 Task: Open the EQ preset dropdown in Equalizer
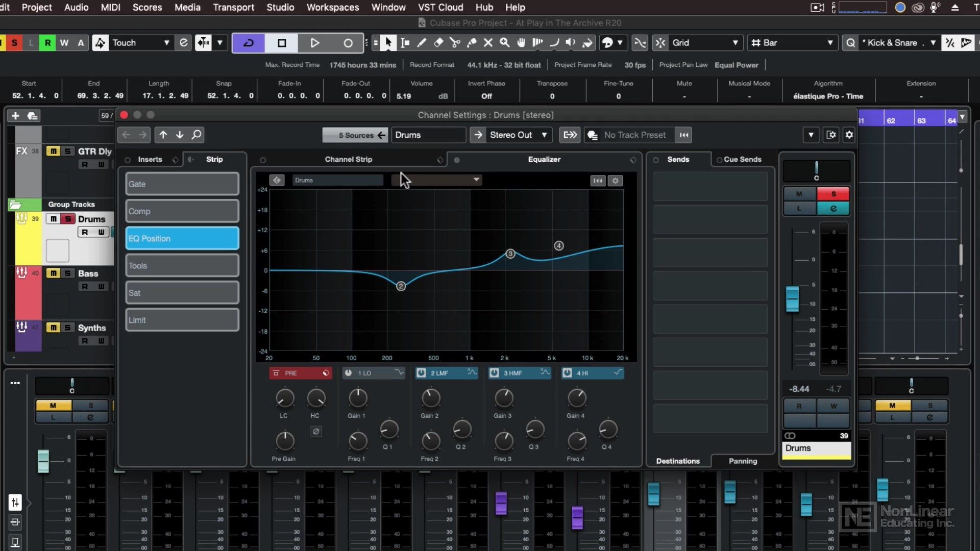(436, 180)
